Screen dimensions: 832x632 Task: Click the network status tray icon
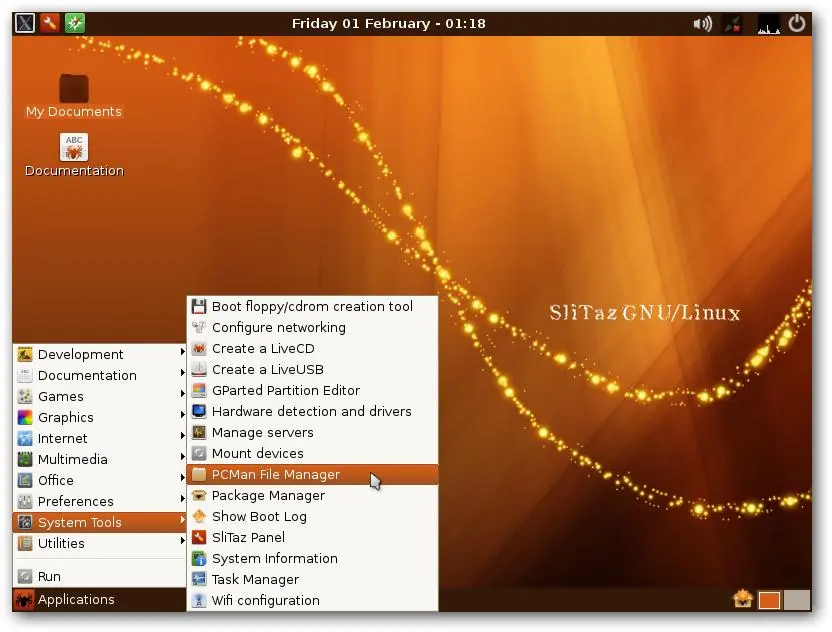click(x=733, y=24)
